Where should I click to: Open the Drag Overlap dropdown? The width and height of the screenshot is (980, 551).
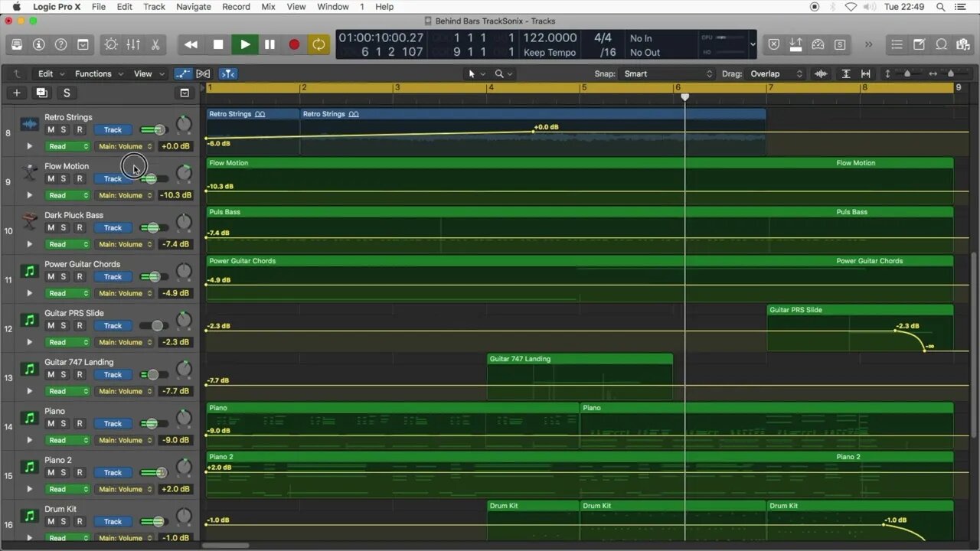pyautogui.click(x=776, y=73)
